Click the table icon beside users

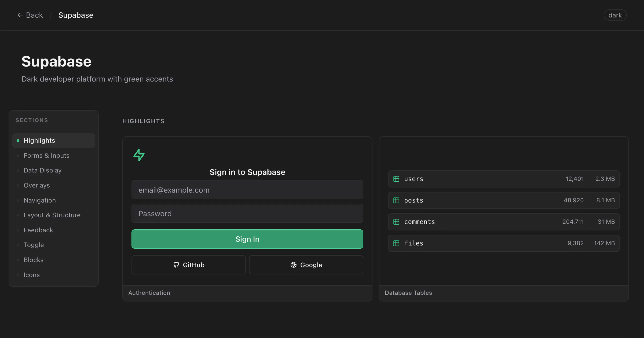[x=396, y=179]
